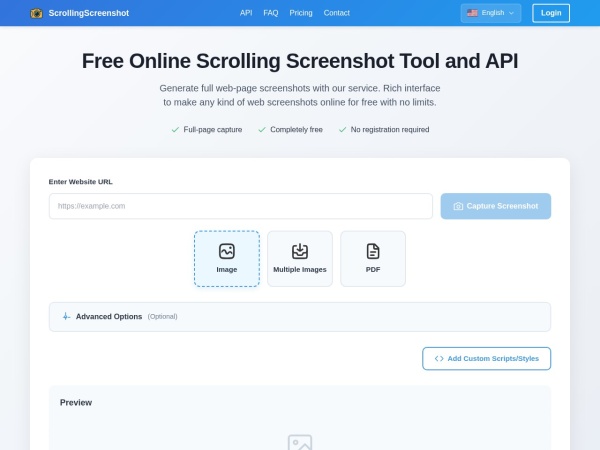Click the Capture Screenshot button

496,206
